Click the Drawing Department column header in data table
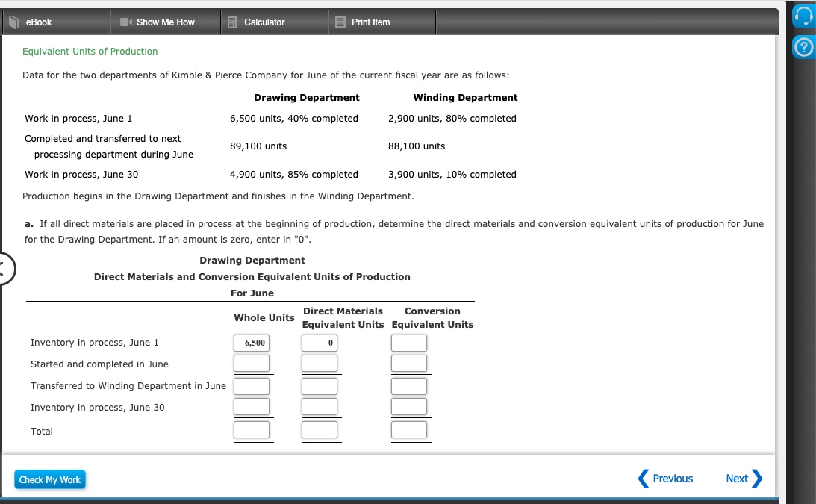This screenshot has height=504, width=816. (x=307, y=97)
